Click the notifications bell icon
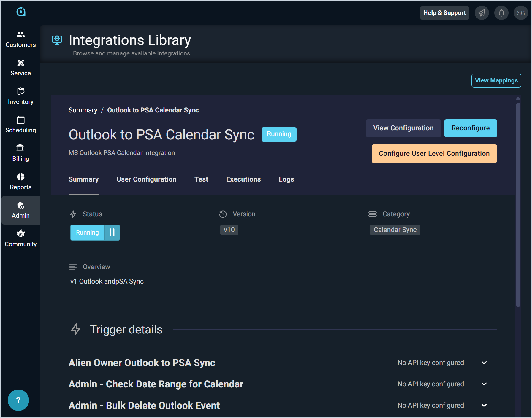This screenshot has height=418, width=532. click(501, 13)
